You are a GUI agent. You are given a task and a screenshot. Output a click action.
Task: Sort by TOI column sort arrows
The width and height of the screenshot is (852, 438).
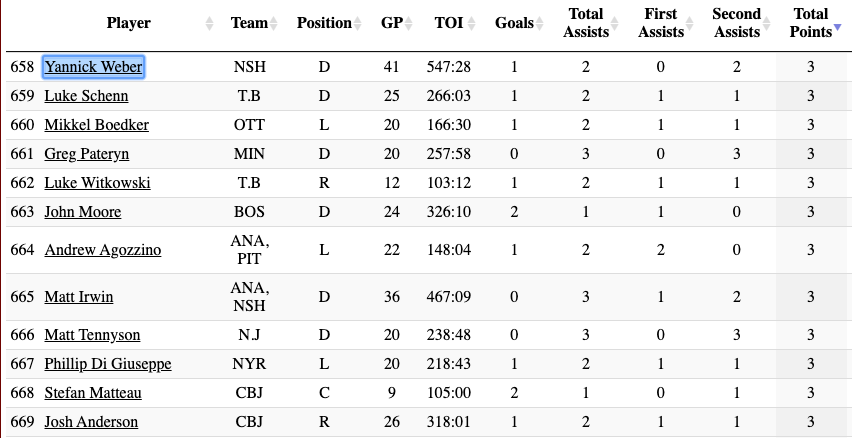tap(471, 23)
